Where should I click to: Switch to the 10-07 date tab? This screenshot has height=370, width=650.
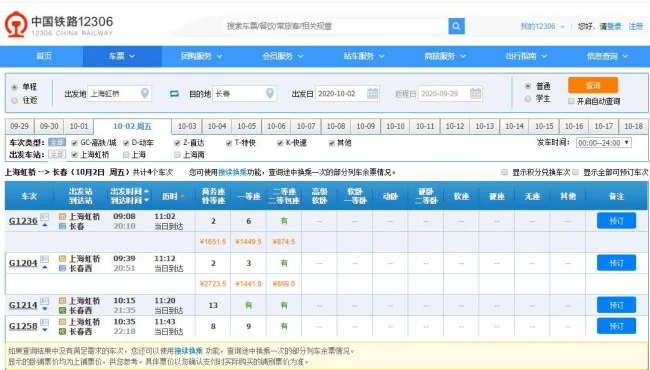[306, 126]
